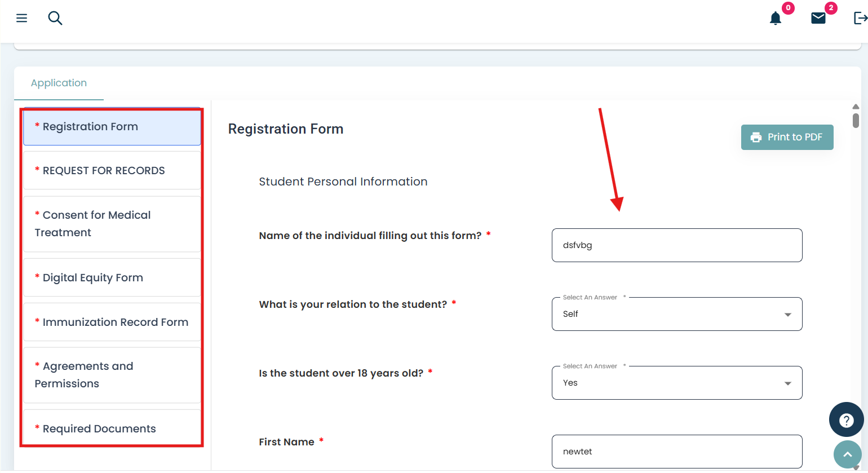Open the Required Documents section
Image resolution: width=868 pixels, height=473 pixels.
112,428
